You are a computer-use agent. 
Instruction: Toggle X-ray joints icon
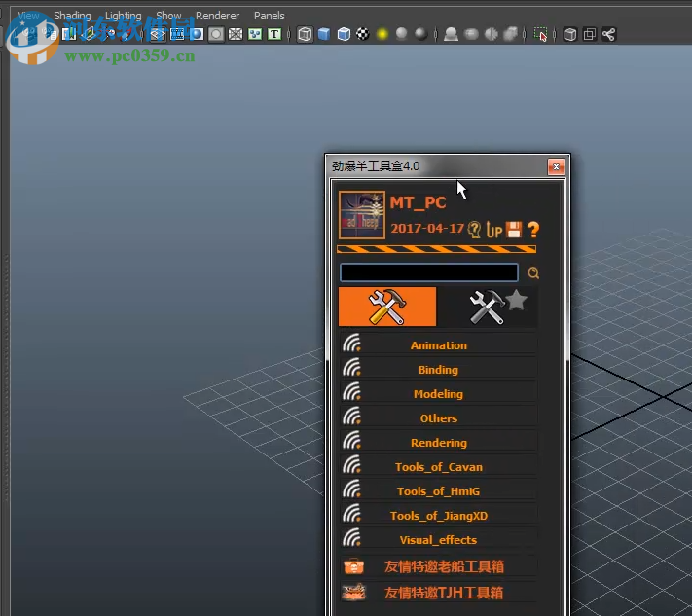click(609, 34)
